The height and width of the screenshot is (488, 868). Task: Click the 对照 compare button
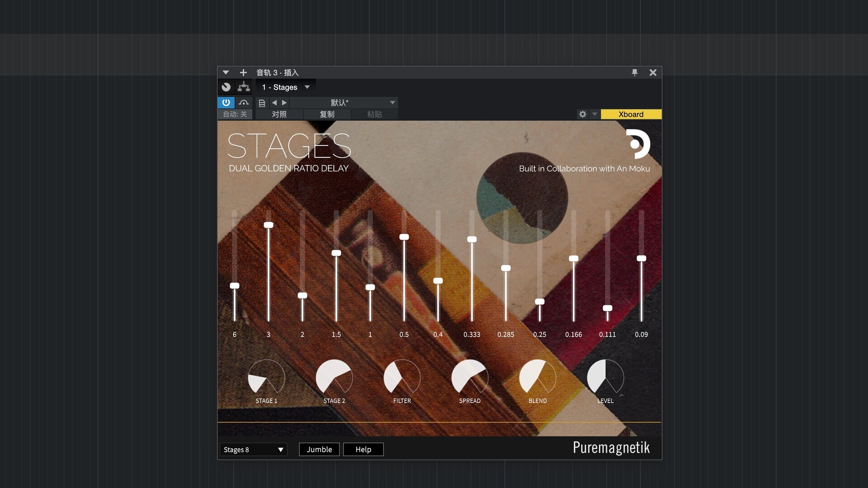tap(279, 114)
